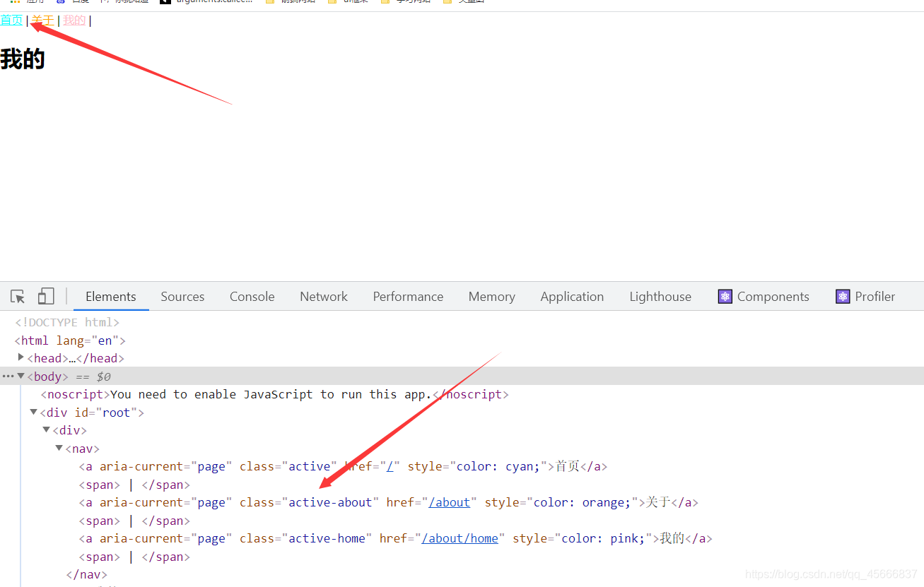Image resolution: width=924 pixels, height=587 pixels.
Task: Follow the /about/home href link
Action: [460, 538]
